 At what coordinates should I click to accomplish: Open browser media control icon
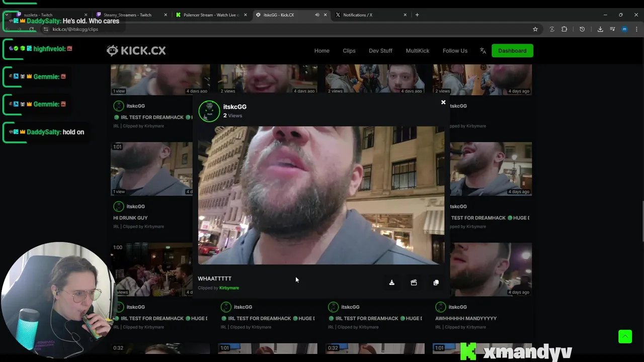(x=612, y=29)
